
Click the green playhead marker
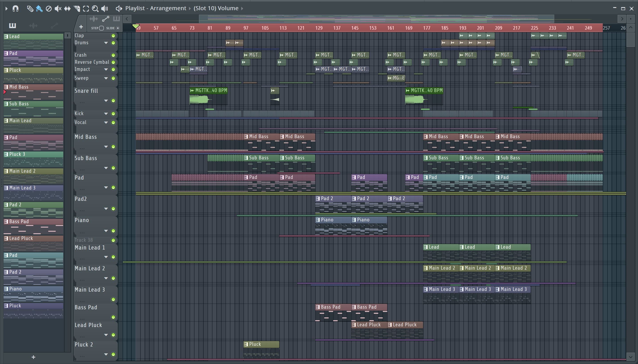click(136, 26)
